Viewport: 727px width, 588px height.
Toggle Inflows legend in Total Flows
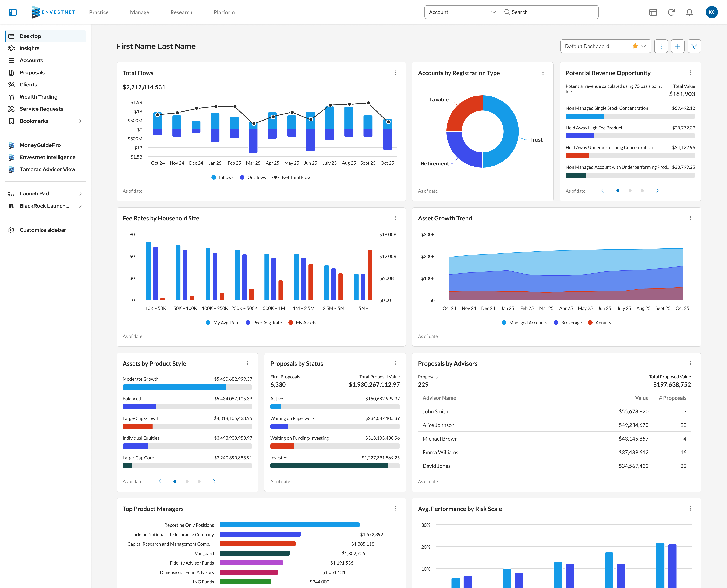click(222, 177)
